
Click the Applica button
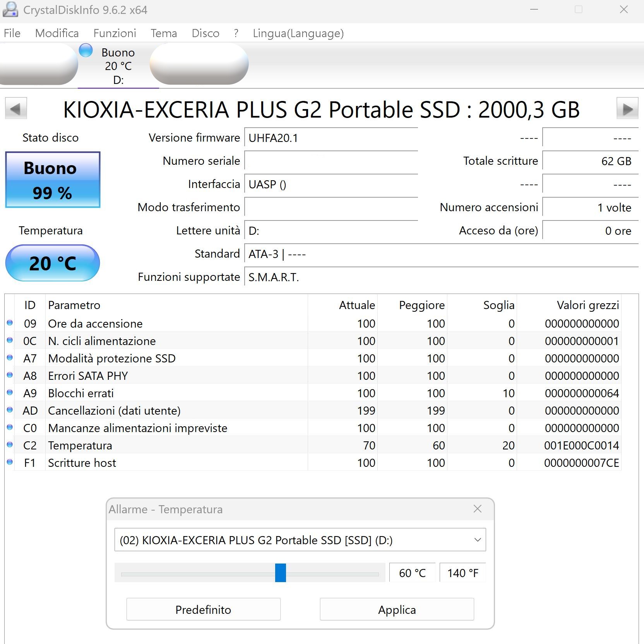click(x=396, y=609)
